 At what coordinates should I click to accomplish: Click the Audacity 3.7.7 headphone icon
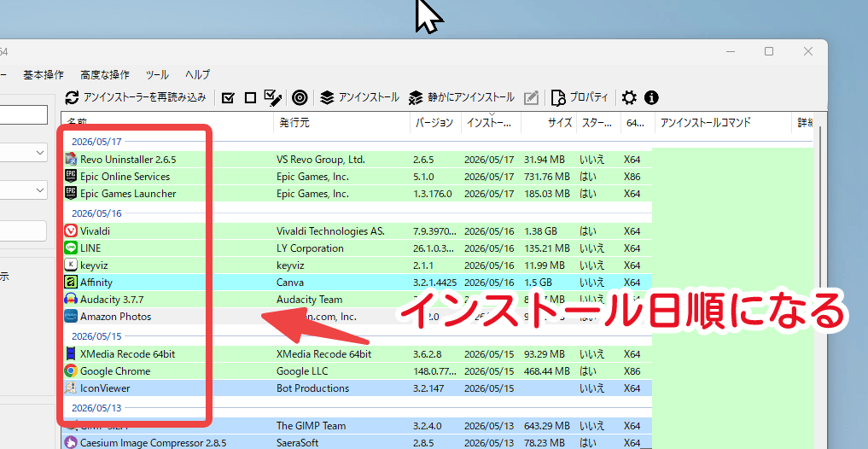click(x=71, y=300)
